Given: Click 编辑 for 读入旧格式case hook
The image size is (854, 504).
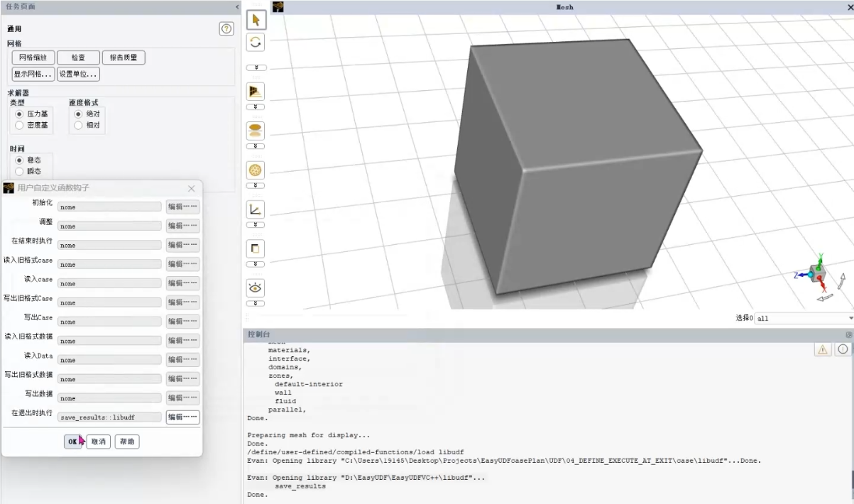Looking at the screenshot, I should coord(182,264).
